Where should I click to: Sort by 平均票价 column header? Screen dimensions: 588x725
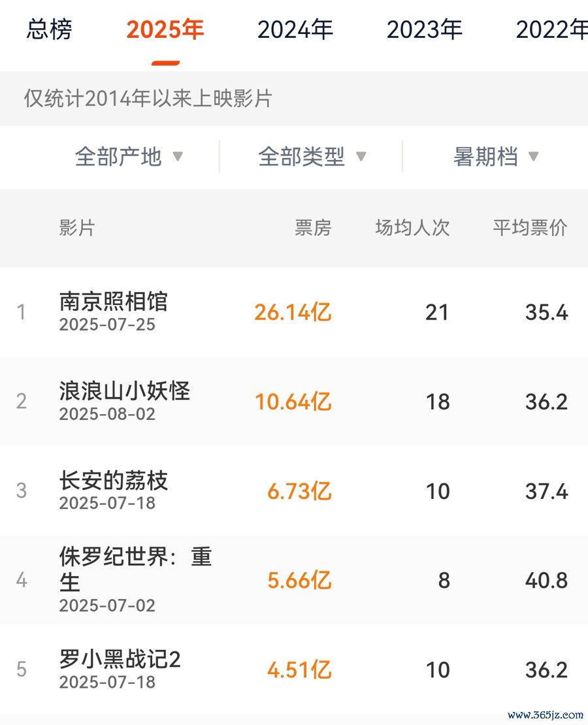(530, 227)
